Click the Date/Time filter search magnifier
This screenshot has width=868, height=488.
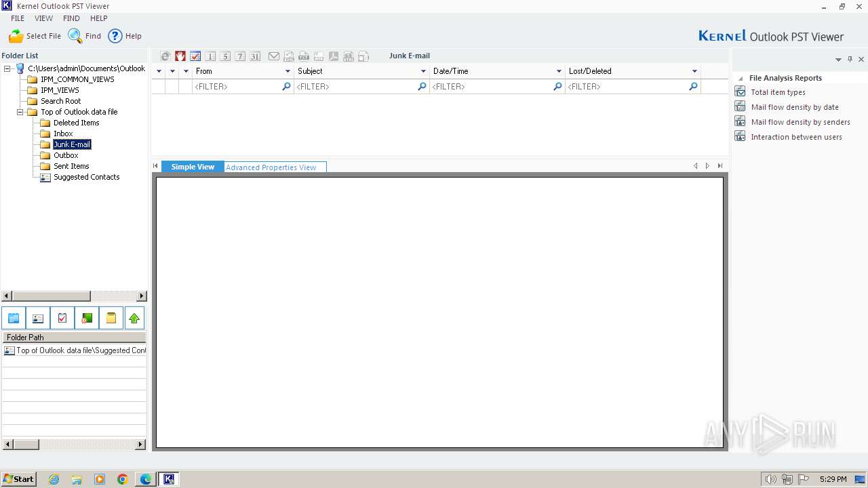pos(557,87)
